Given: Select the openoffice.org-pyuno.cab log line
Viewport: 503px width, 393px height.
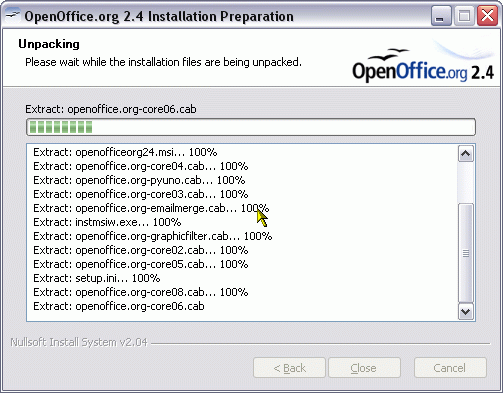Looking at the screenshot, I should (x=139, y=180).
